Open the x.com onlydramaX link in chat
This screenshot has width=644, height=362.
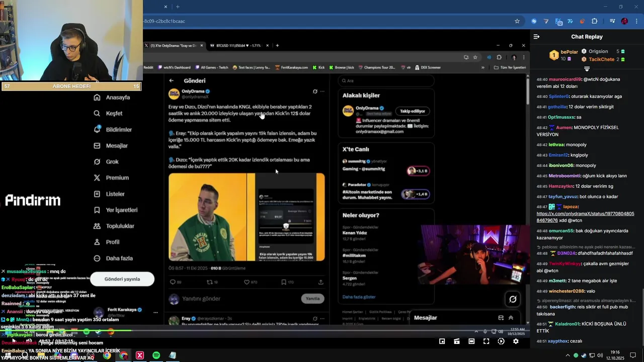pyautogui.click(x=586, y=217)
